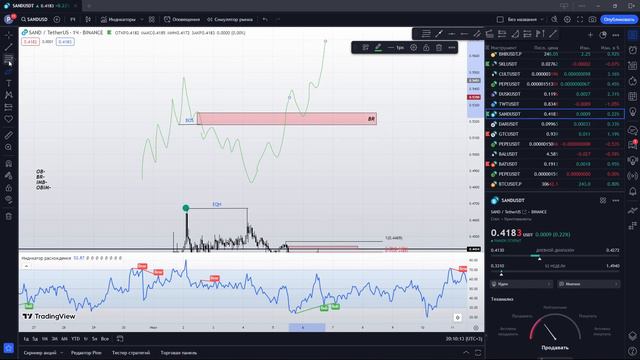Select the crosshair cursor tool
The width and height of the screenshot is (640, 360).
click(x=9, y=35)
